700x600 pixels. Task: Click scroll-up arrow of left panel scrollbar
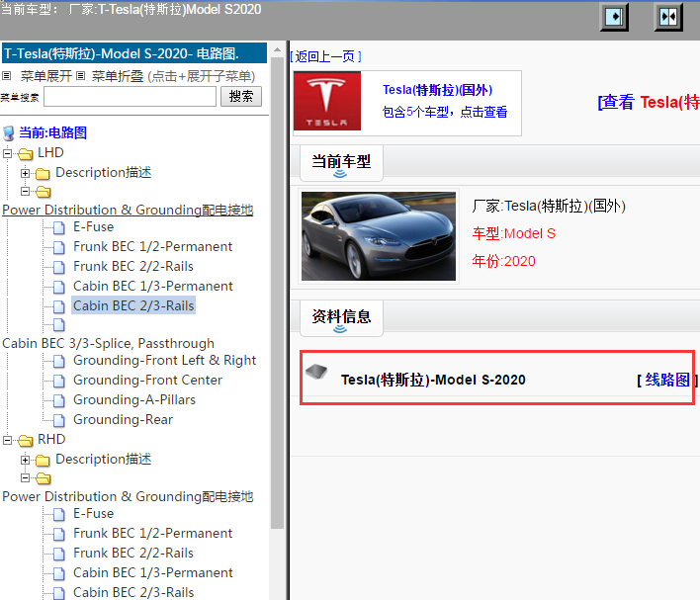(x=277, y=49)
